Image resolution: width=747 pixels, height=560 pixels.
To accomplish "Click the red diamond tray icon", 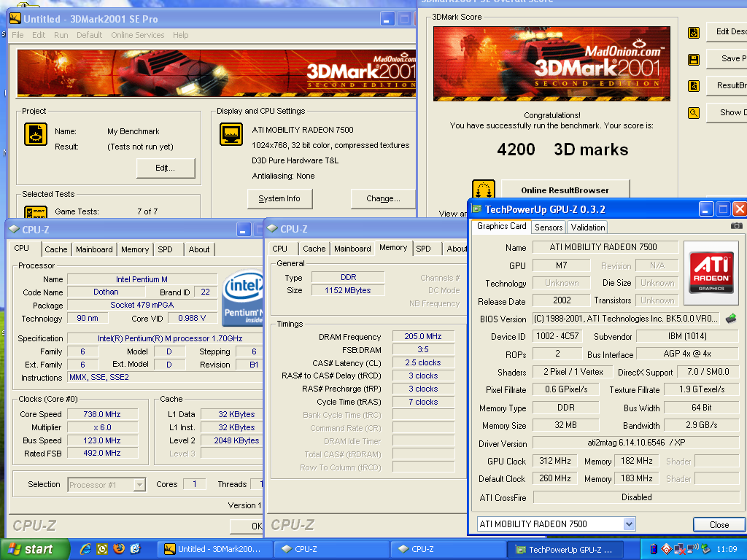I will pyautogui.click(x=667, y=549).
